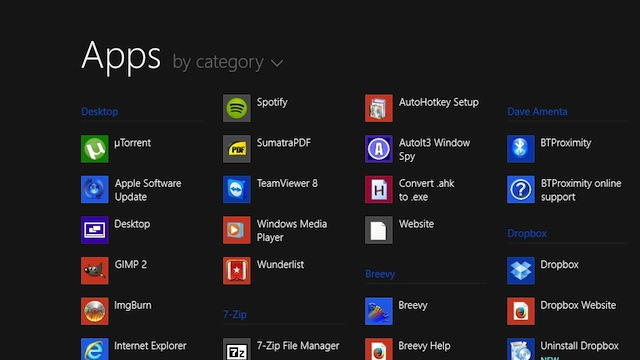Open Breevy Help icon
The width and height of the screenshot is (640, 360).
(379, 349)
